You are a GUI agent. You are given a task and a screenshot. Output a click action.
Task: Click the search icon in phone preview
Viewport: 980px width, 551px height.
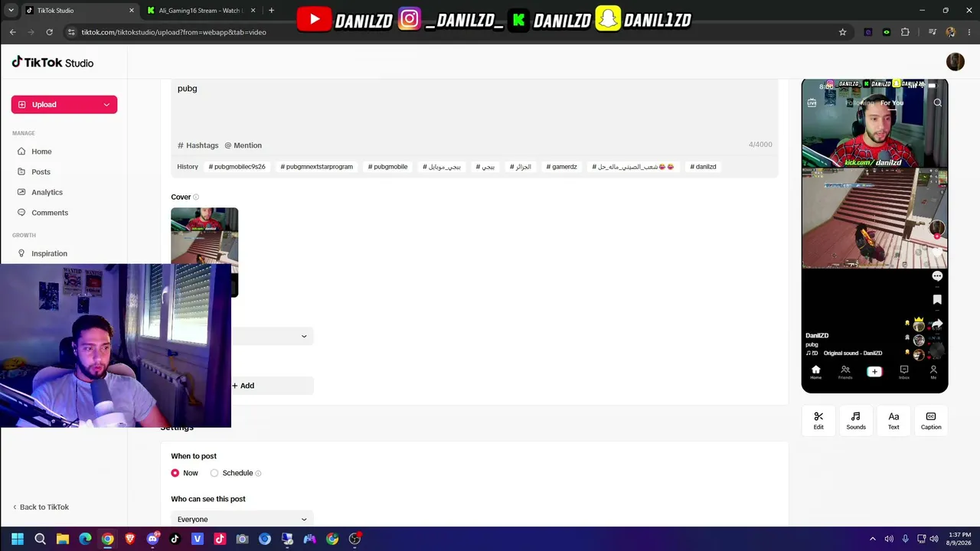click(937, 103)
